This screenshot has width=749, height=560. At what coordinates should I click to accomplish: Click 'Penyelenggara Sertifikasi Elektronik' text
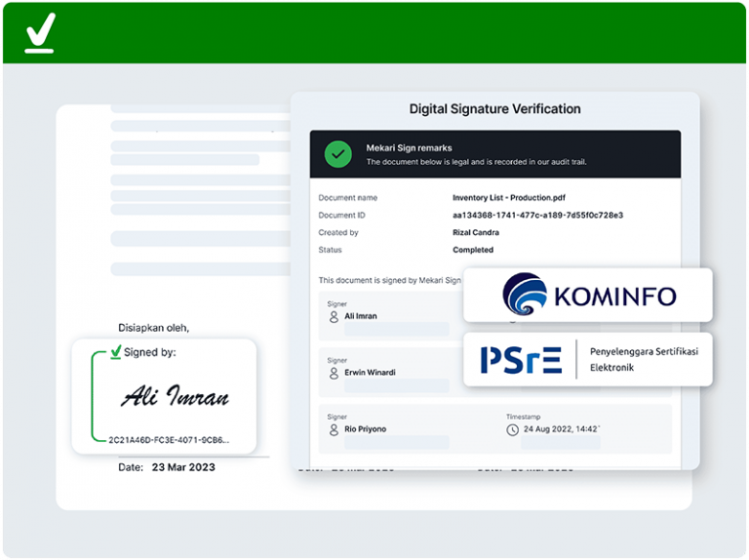coord(644,359)
